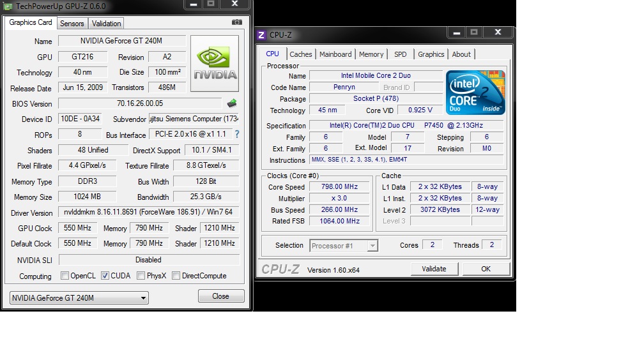This screenshot has height=362, width=644.
Task: Click the NVIDIA logo in GPU-Z
Action: (215, 63)
